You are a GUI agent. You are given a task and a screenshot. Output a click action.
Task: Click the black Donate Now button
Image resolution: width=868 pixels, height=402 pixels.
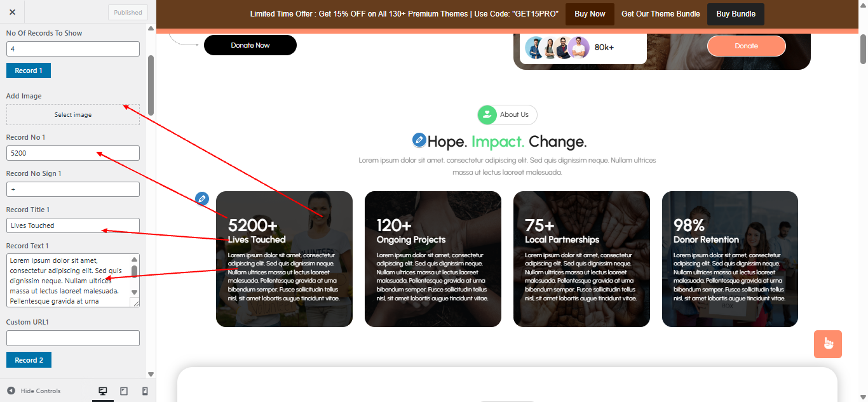coord(250,45)
